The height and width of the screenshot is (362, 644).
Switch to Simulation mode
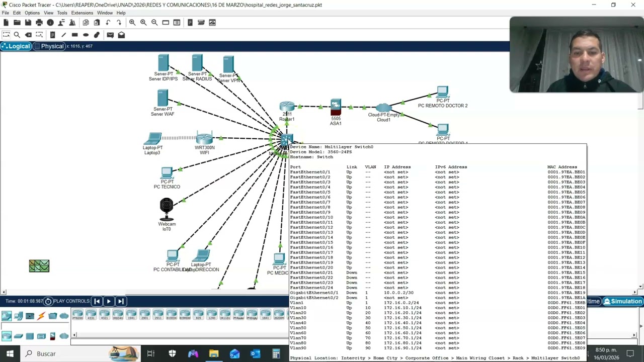[x=623, y=301]
